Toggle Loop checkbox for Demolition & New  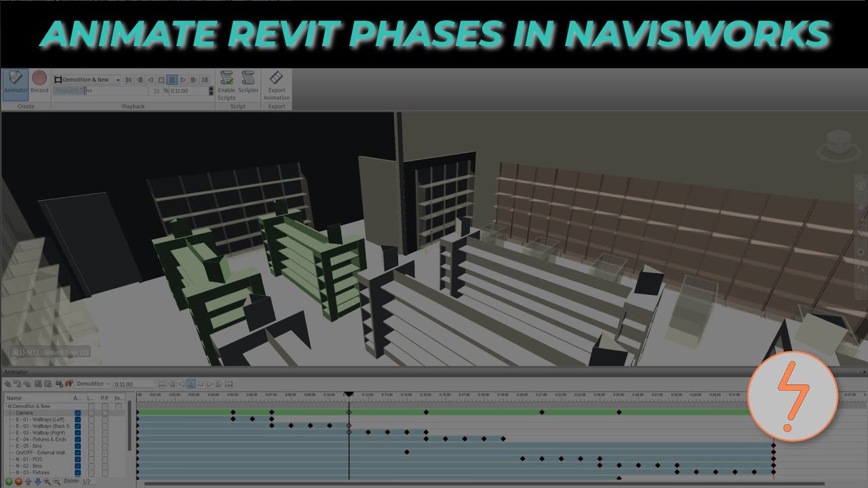tap(92, 406)
